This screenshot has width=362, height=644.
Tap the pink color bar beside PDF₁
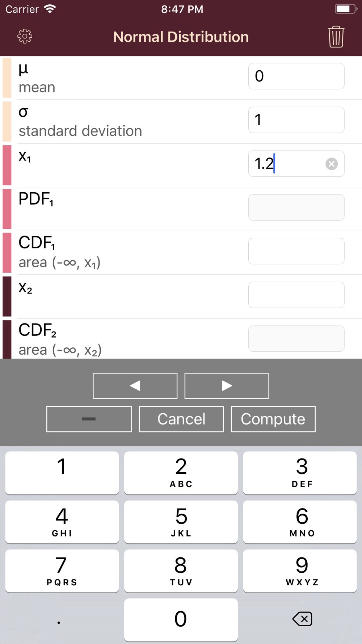pos(7,209)
